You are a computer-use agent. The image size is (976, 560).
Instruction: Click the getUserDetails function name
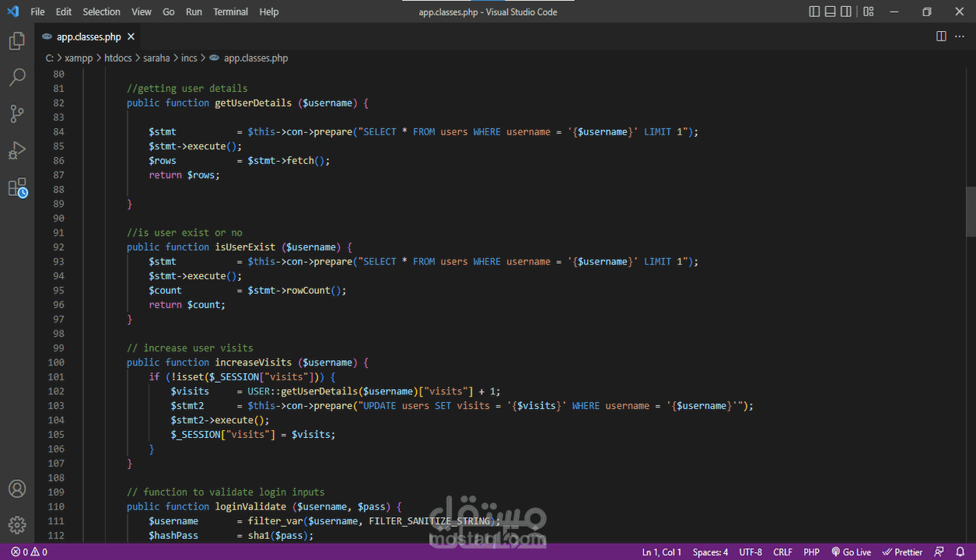(254, 103)
